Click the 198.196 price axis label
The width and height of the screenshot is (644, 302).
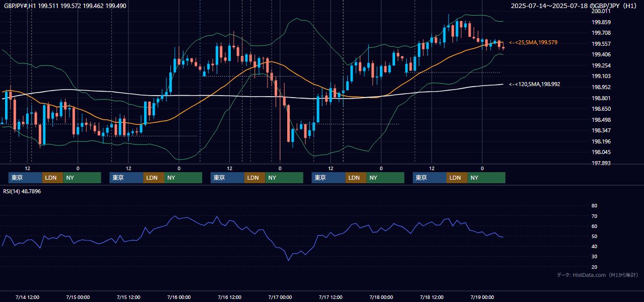click(x=601, y=141)
